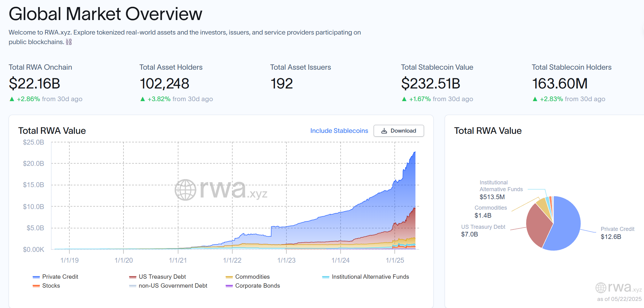Click the Include Stablecoins link
The width and height of the screenshot is (644, 308).
click(x=339, y=131)
